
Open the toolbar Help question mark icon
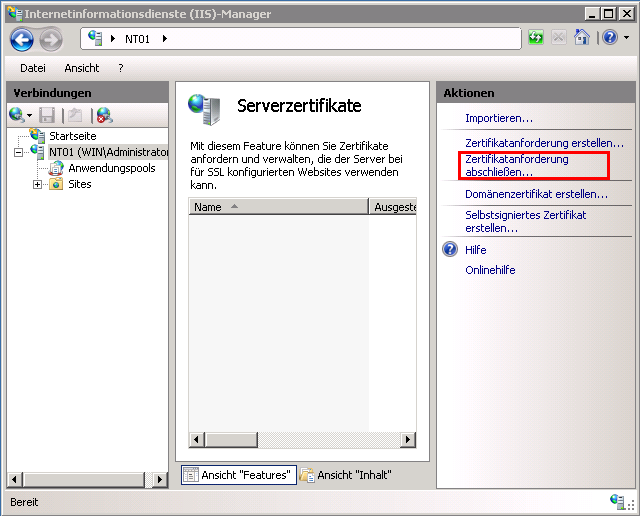coord(609,38)
